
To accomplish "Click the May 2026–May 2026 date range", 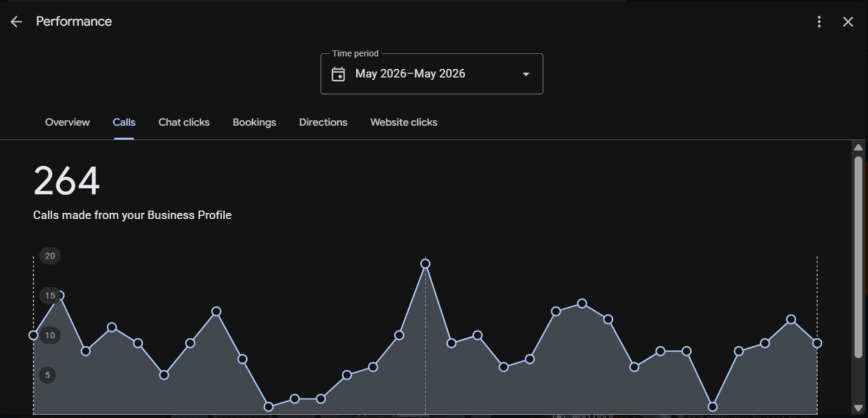I will 410,74.
